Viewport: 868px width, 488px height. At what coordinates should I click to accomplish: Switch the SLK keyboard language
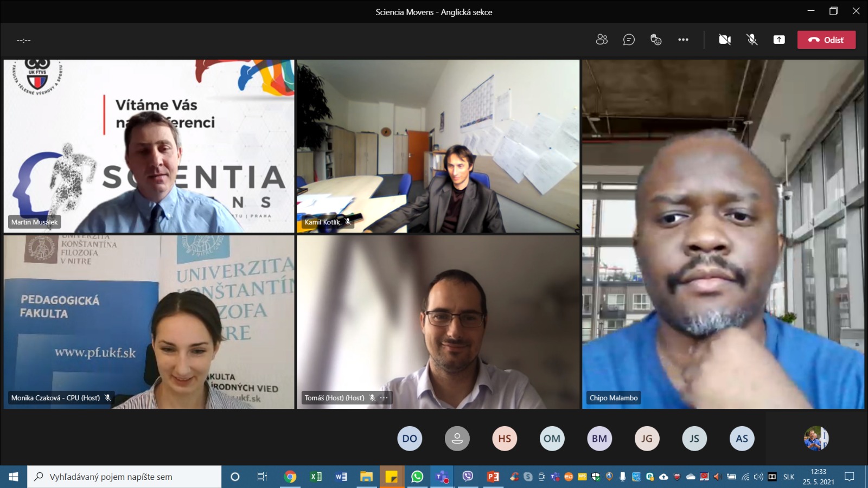[x=789, y=477]
